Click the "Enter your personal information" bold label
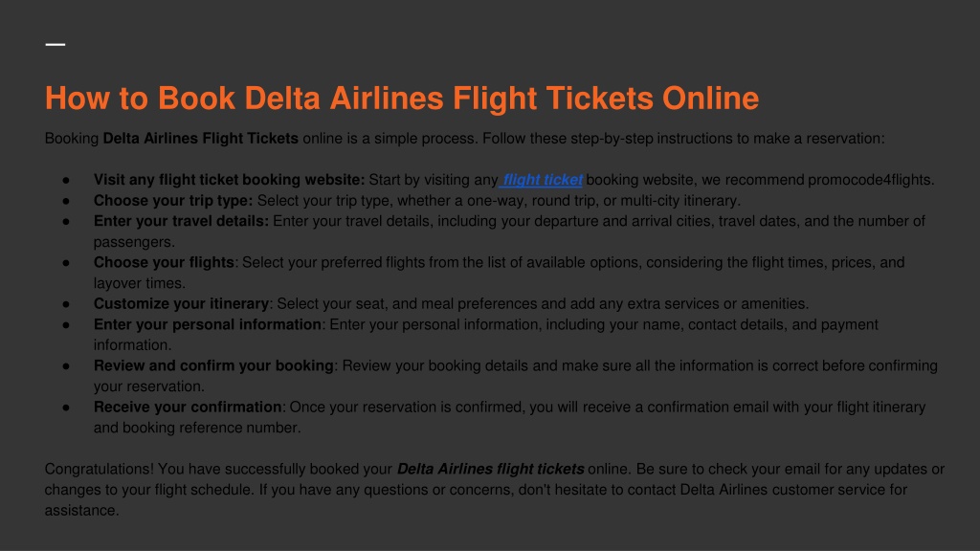Screen dimensions: 980x551 (x=208, y=325)
